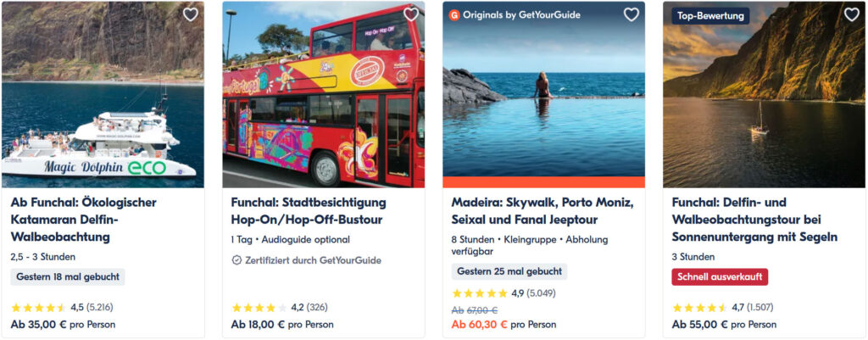Click the certified checkmark icon on the bus tour
Screen dimensions: 868x340
(236, 260)
